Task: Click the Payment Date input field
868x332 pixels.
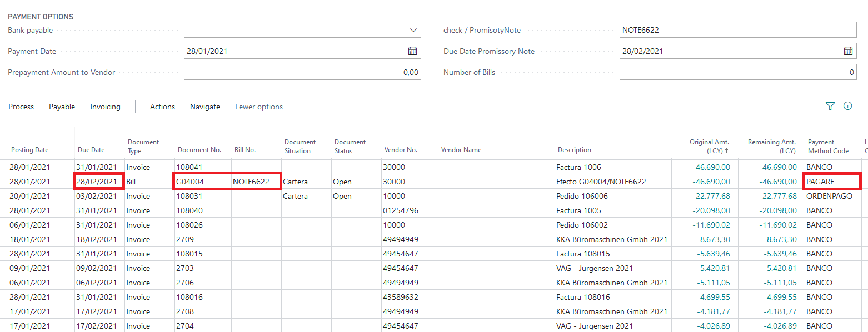Action: coord(302,51)
